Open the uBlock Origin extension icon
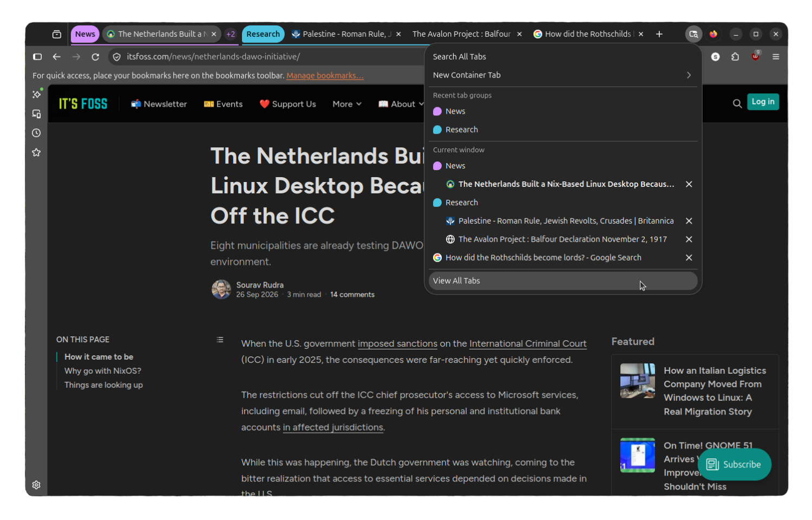The width and height of the screenshot is (812, 520). (x=755, y=56)
